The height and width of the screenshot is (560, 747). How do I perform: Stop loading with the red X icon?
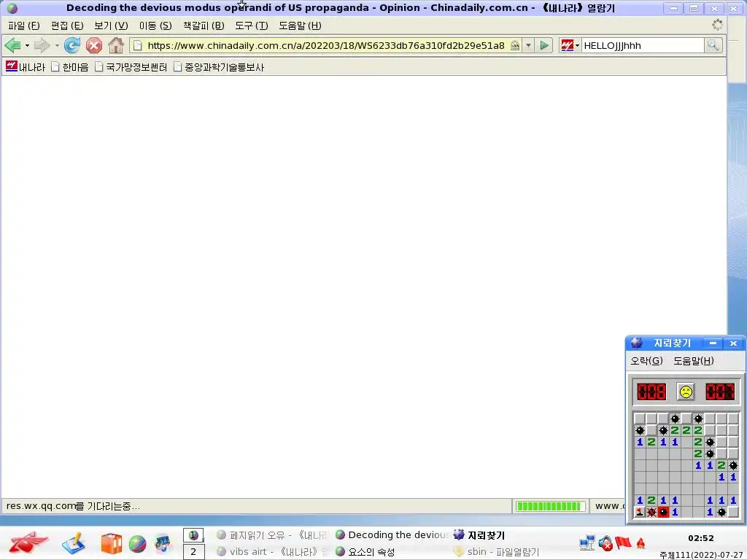point(94,46)
